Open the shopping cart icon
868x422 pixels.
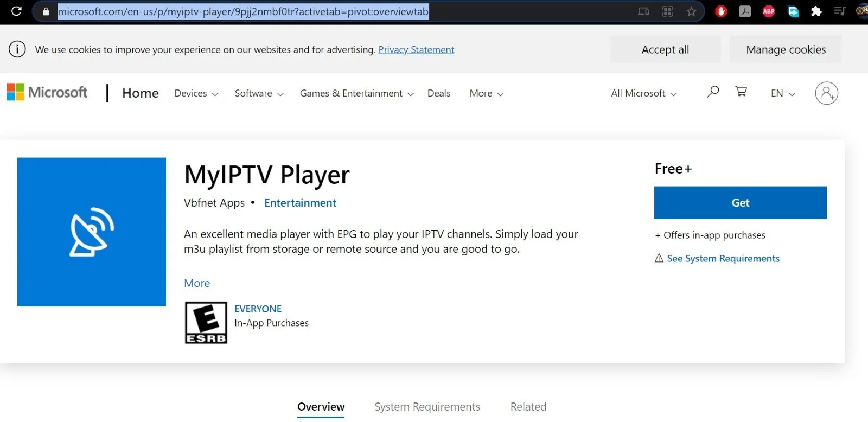pyautogui.click(x=741, y=91)
